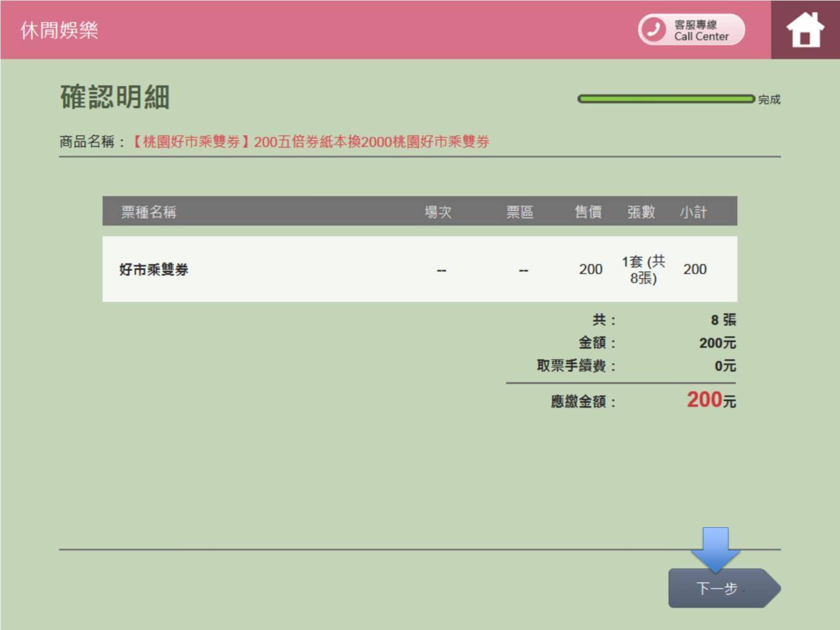The image size is (840, 630).
Task: Click the red 桃園好市乘雙券 product name
Action: [x=311, y=142]
